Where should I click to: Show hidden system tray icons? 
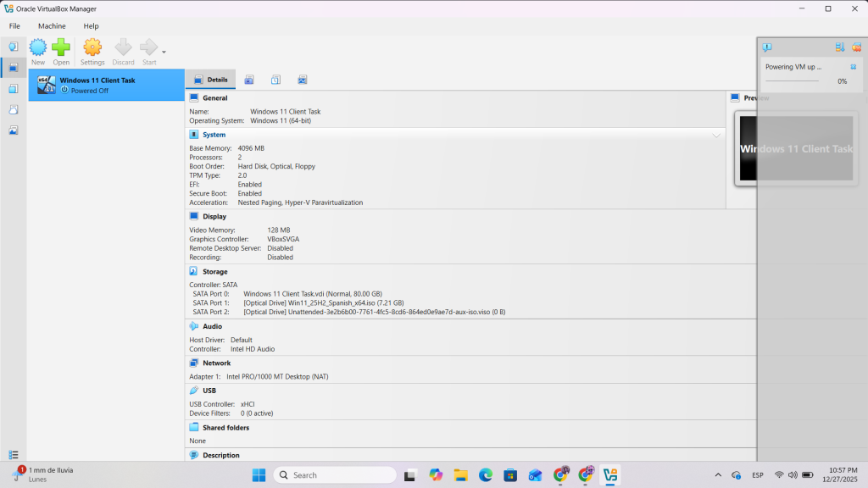pyautogui.click(x=718, y=475)
